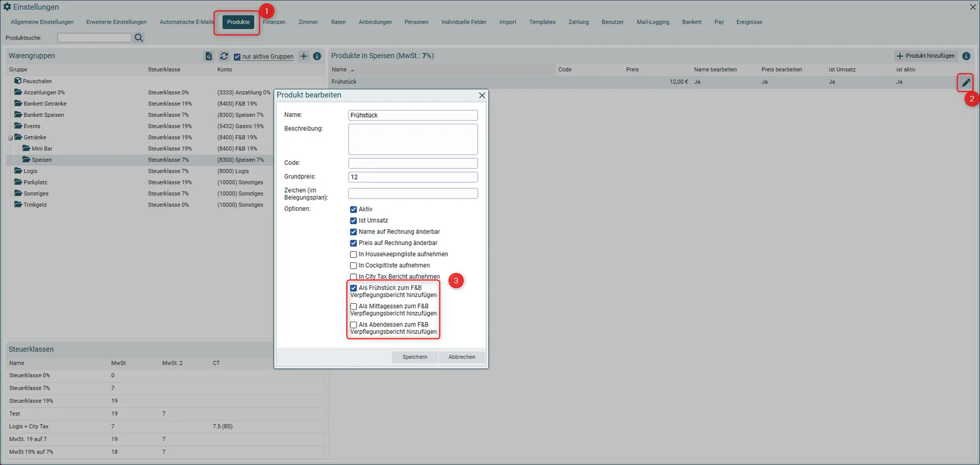The width and height of the screenshot is (980, 465).
Task: Refresh the Warengruppen list
Action: (224, 56)
